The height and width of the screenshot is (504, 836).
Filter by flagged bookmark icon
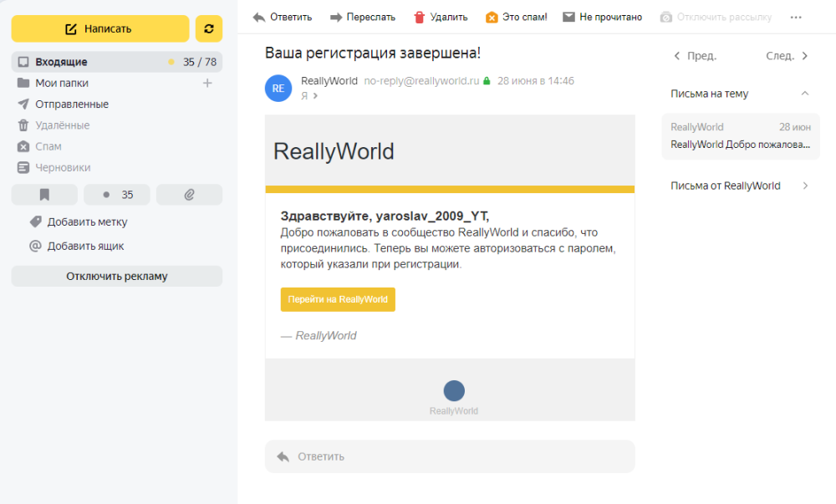(44, 195)
